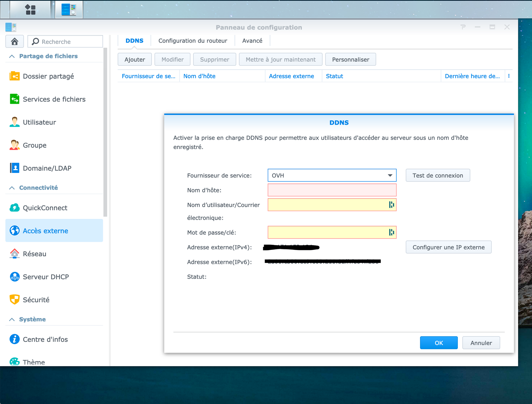
Task: Select Accès externe globe icon
Action: pyautogui.click(x=14, y=231)
